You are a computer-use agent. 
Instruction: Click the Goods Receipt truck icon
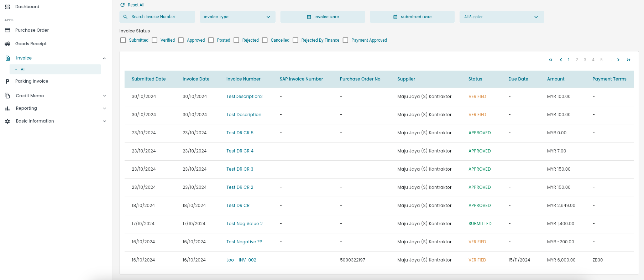point(7,44)
